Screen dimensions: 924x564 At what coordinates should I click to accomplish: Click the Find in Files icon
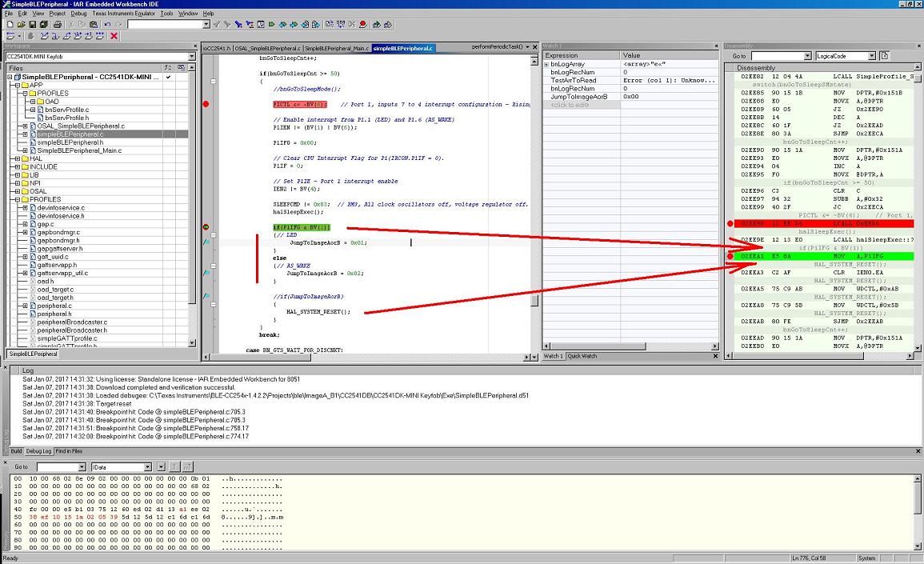(x=261, y=24)
